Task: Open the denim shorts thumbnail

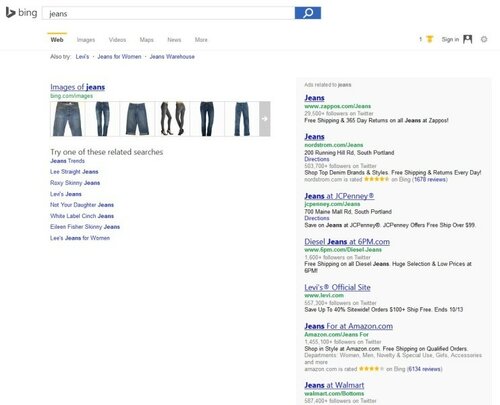Action: click(137, 119)
